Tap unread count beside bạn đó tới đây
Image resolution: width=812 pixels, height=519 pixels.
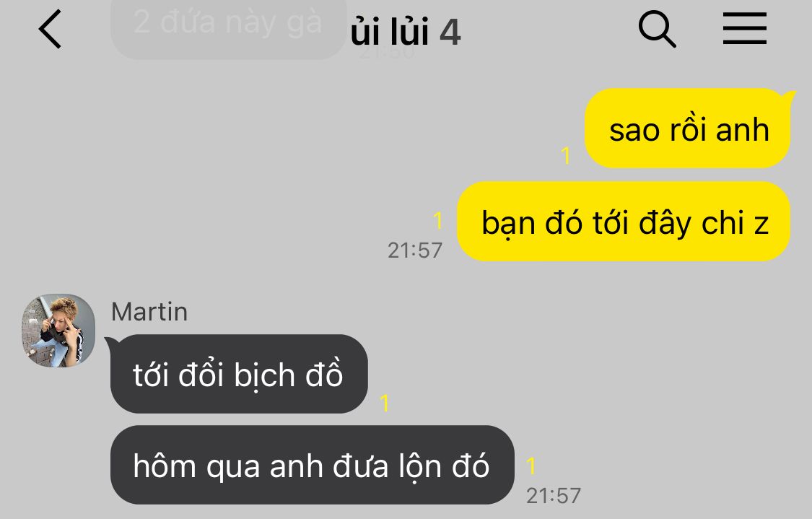pyautogui.click(x=438, y=220)
